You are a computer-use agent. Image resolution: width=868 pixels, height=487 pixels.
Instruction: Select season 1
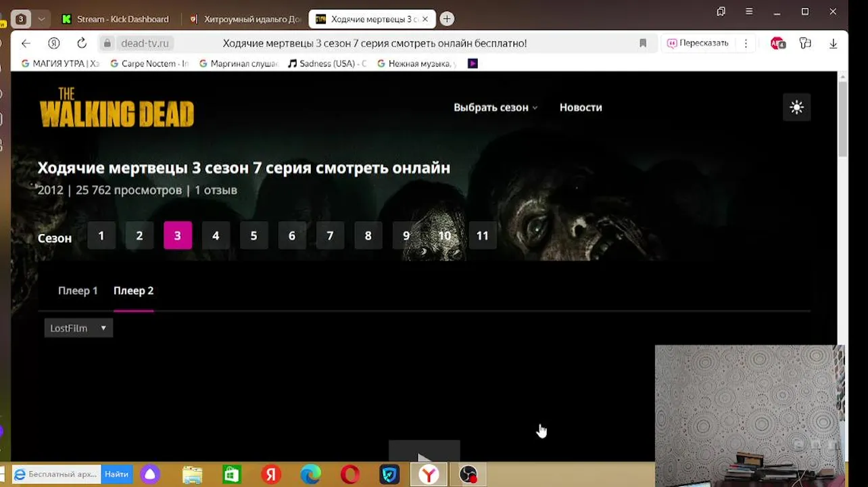pos(101,235)
